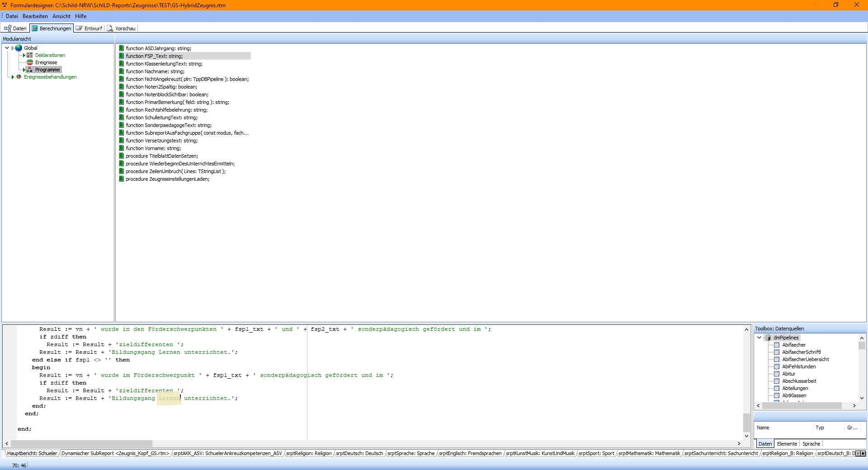The width and height of the screenshot is (868, 470).
Task: Click the table icon beside AbiFehlstunden
Action: [777, 367]
